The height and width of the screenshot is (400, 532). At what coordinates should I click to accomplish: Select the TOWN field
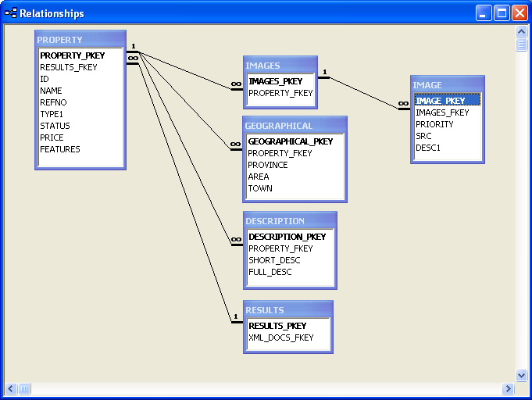pyautogui.click(x=295, y=188)
